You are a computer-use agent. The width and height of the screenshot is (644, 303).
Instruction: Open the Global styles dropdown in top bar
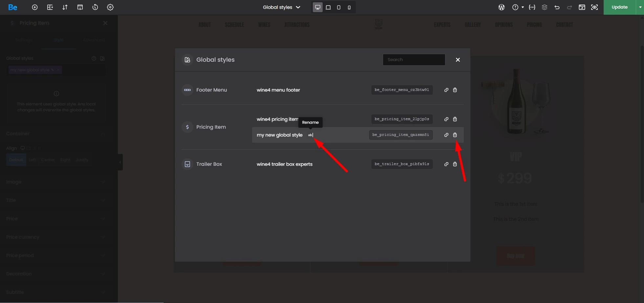coord(281,7)
